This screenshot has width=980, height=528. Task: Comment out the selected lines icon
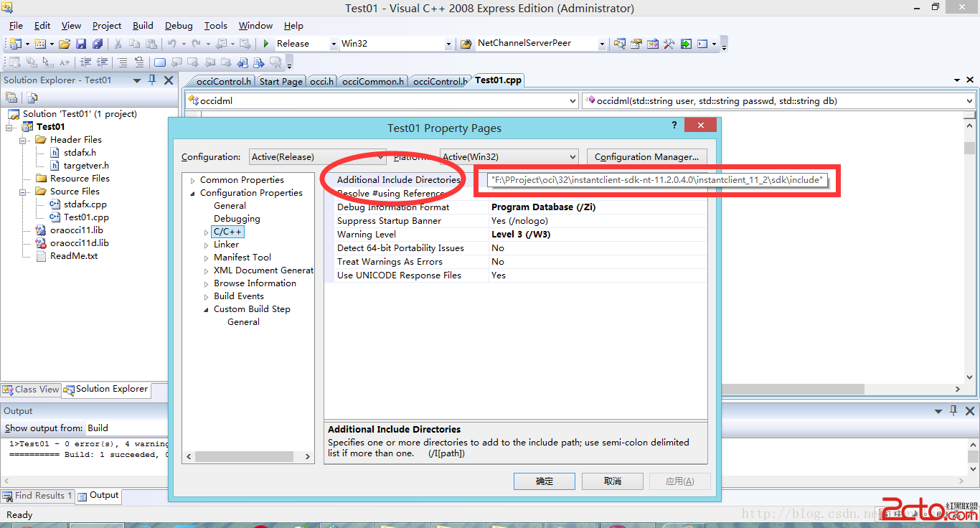123,62
